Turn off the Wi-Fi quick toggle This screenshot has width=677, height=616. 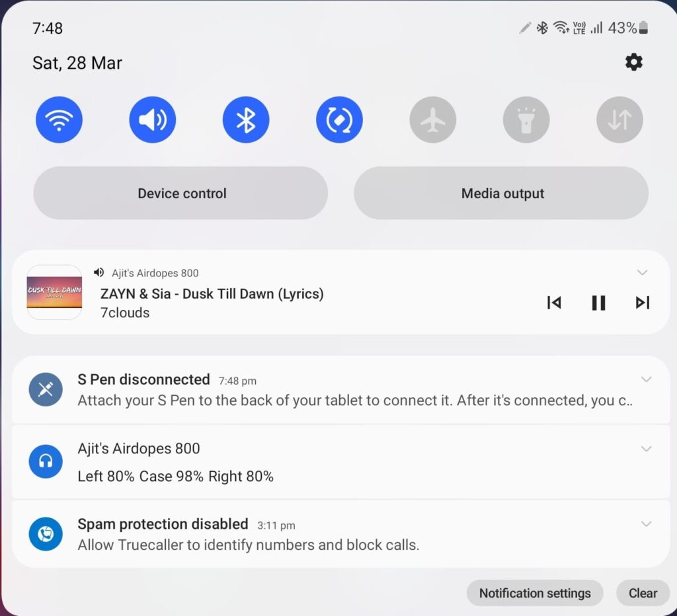pyautogui.click(x=59, y=120)
